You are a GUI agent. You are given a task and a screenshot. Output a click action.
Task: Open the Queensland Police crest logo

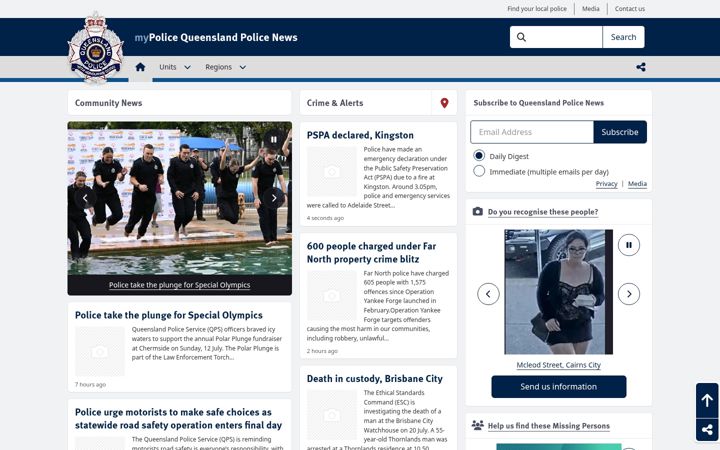[x=96, y=48]
